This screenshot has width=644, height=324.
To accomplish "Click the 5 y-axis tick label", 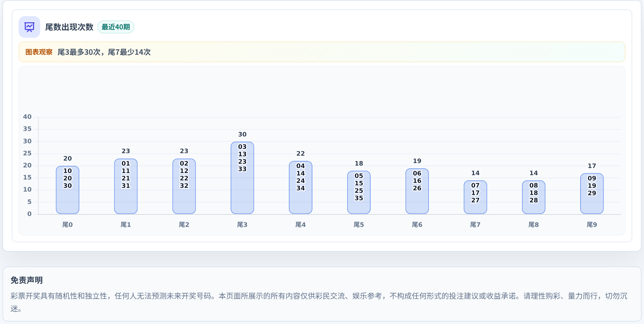I will click(x=29, y=202).
